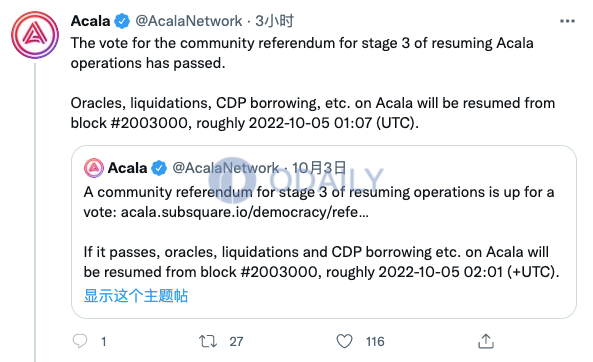
Task: Click the small Acala avatar in quoted tweet
Action: pos(94,168)
